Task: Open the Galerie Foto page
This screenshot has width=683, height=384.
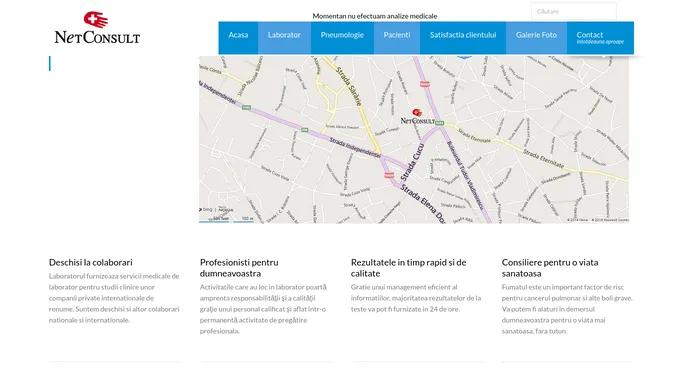Action: (x=536, y=38)
